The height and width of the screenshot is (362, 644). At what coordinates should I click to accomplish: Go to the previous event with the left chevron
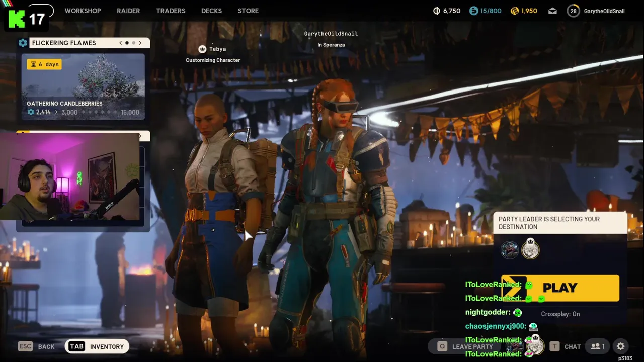pos(121,43)
